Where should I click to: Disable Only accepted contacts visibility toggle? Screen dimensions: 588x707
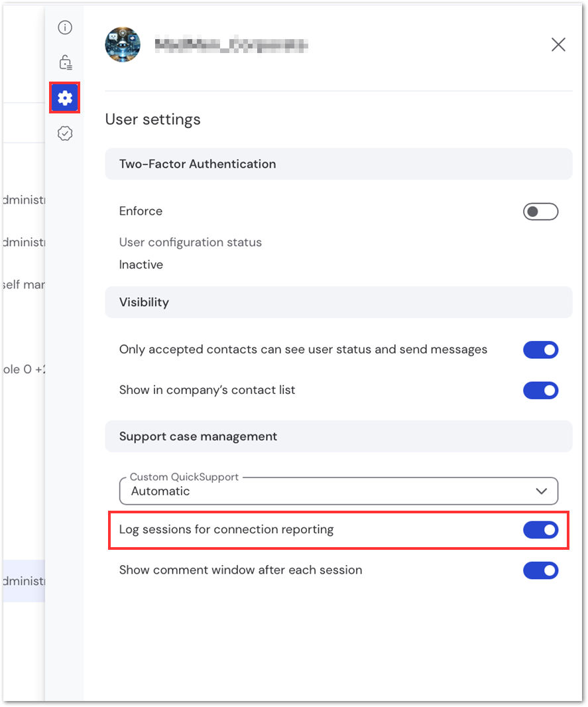click(x=540, y=350)
